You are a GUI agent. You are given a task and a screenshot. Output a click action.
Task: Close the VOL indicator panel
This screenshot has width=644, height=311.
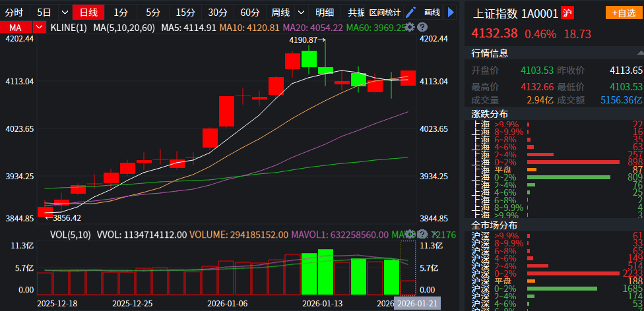pos(434,234)
